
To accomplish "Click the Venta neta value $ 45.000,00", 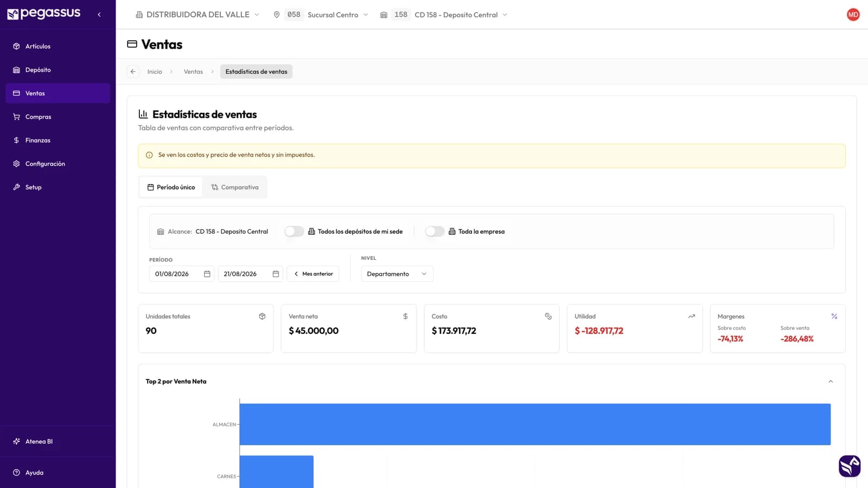I will (314, 331).
